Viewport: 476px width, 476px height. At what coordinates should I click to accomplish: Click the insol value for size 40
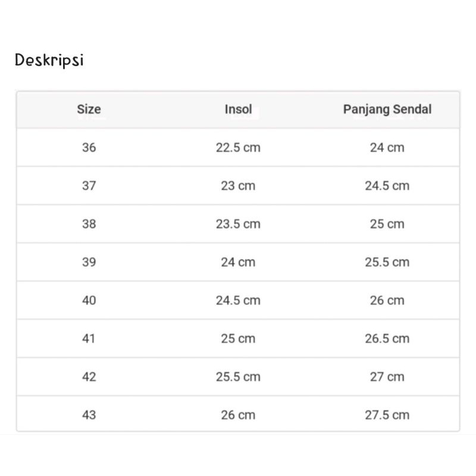tap(238, 300)
